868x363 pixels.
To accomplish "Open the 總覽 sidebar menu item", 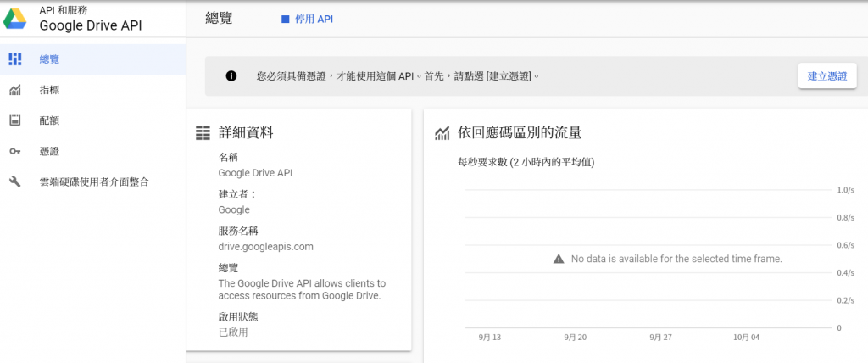I will 93,59.
